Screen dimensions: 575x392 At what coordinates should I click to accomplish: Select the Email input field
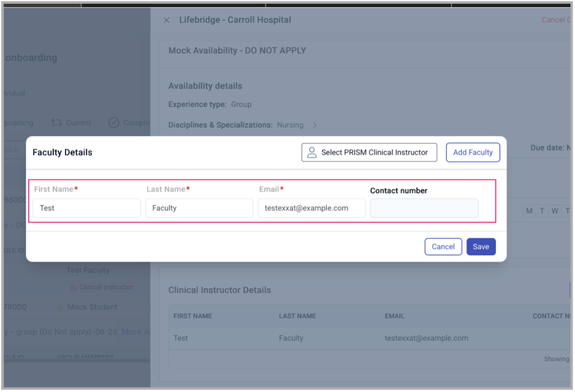pos(311,208)
